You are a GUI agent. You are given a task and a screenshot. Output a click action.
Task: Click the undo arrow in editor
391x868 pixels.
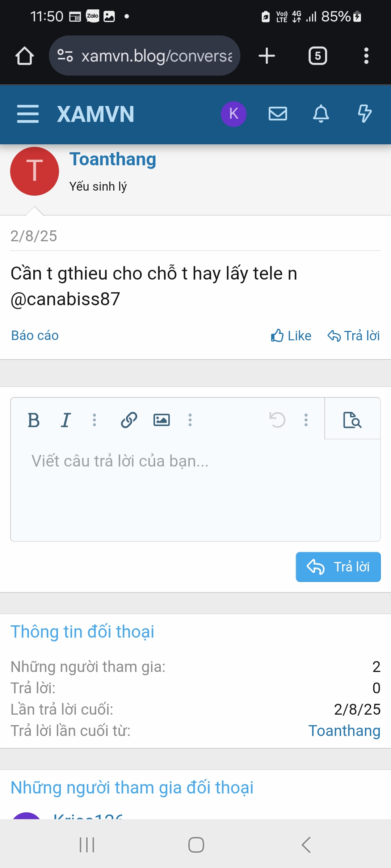[x=277, y=420]
